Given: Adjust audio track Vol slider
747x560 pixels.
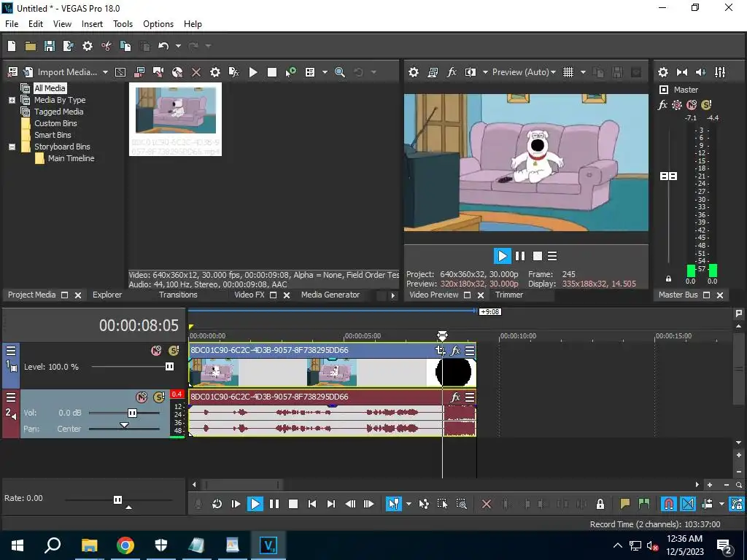Looking at the screenshot, I should click(133, 413).
